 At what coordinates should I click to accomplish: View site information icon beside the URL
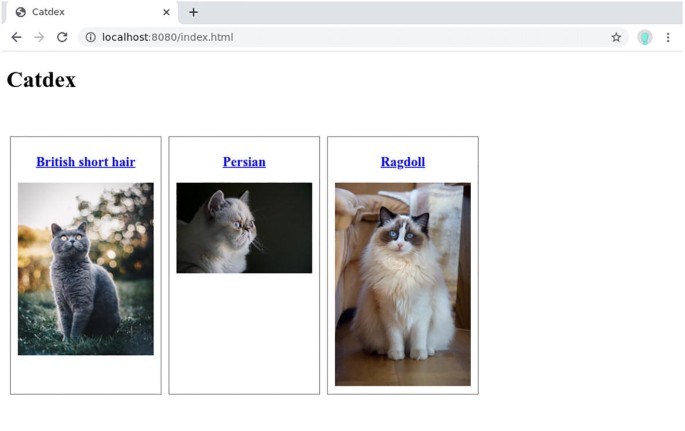pos(90,37)
